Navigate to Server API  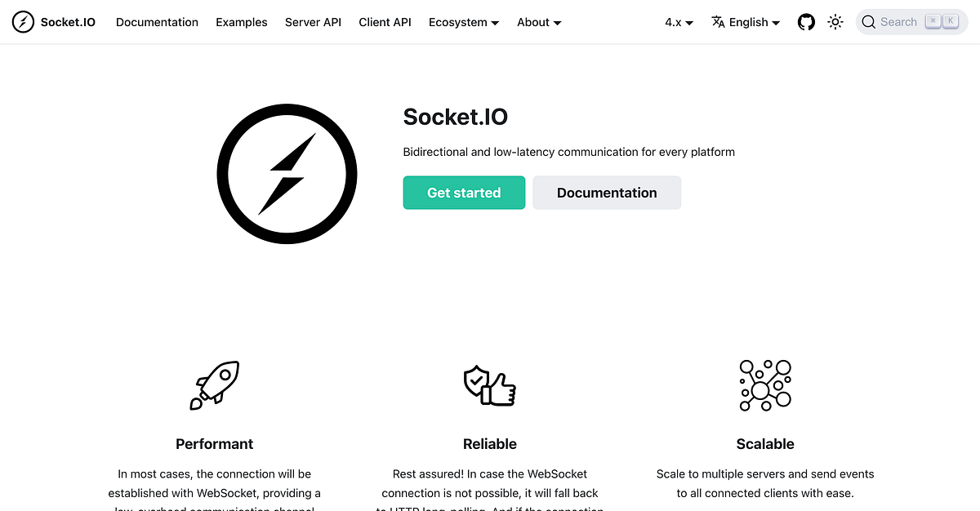[313, 22]
